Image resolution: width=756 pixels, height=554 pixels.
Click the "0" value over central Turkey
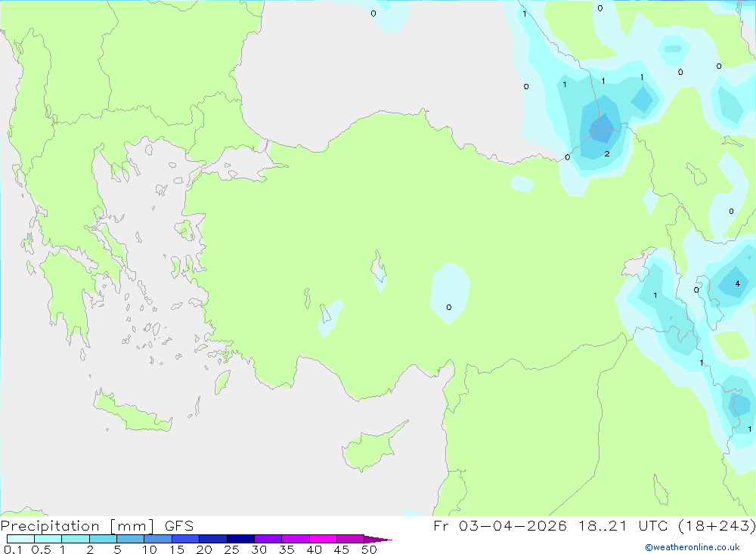pyautogui.click(x=449, y=307)
